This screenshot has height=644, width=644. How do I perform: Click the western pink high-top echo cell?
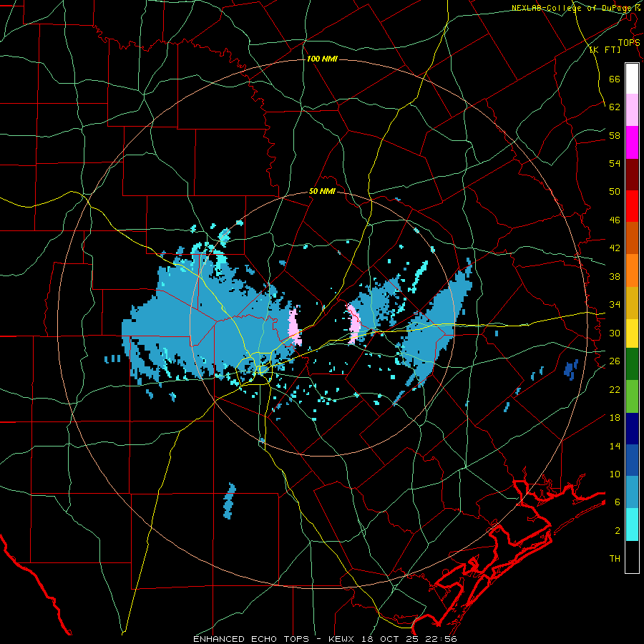[295, 327]
